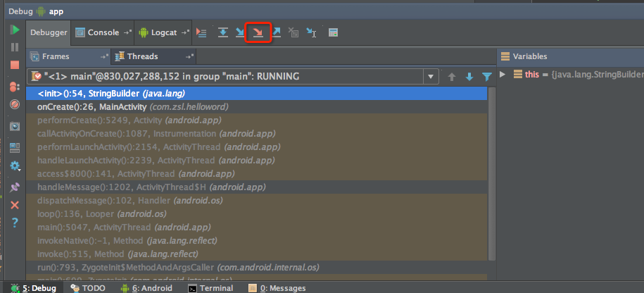This screenshot has width=644, height=293.
Task: Select frame performCreate():5249, Activity
Action: pyautogui.click(x=257, y=120)
